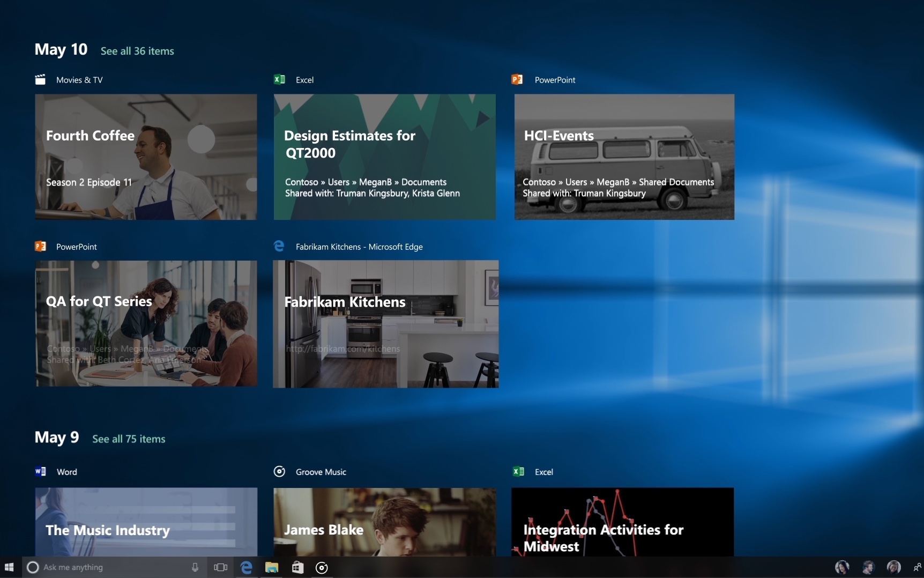Click Shared with: Truman Kingsbury, Krista Glenn
924x578 pixels.
point(372,193)
